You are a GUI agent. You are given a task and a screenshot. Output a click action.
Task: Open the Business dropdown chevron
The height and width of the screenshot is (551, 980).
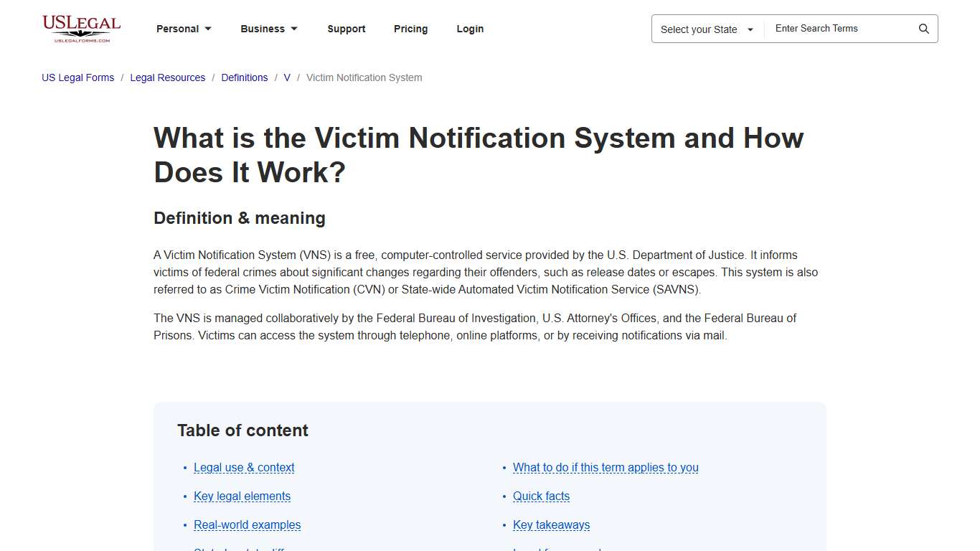[x=294, y=29]
